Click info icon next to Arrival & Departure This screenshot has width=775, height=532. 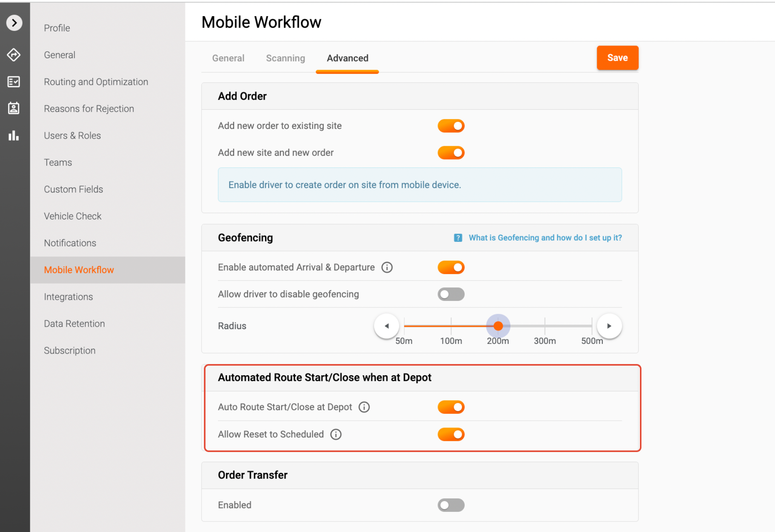pyautogui.click(x=387, y=267)
